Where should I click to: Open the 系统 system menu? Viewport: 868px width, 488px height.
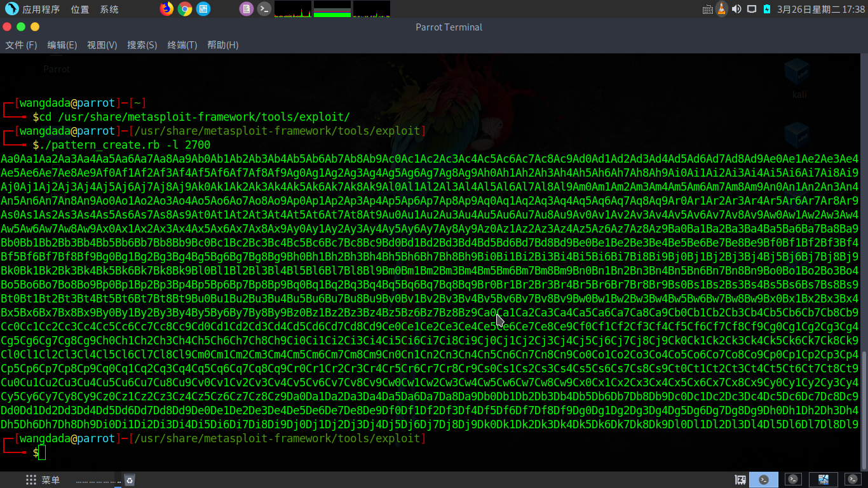[109, 9]
